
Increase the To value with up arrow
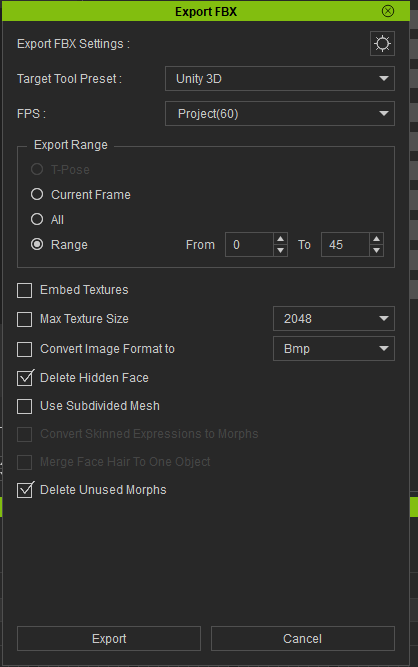pos(376,239)
